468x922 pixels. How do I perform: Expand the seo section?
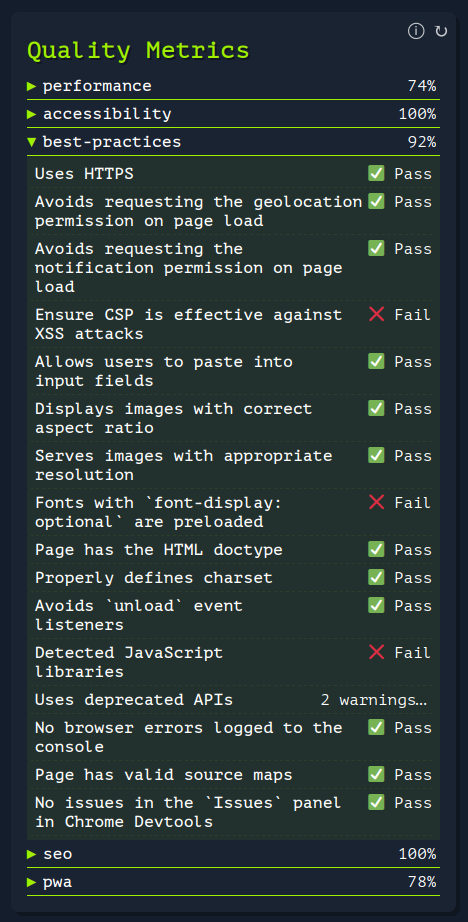tap(233, 854)
